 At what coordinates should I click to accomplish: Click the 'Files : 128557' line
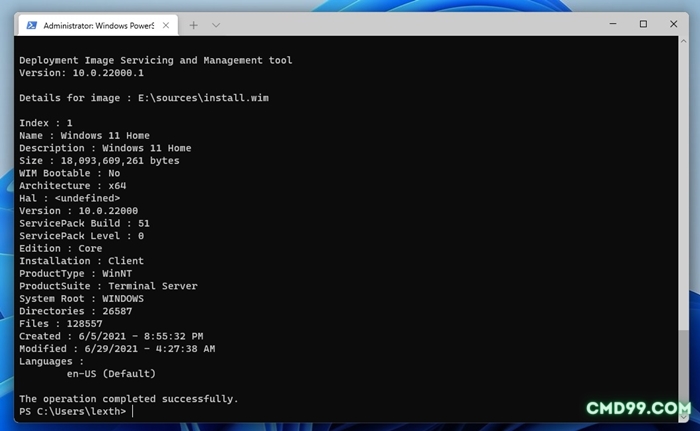pos(60,323)
